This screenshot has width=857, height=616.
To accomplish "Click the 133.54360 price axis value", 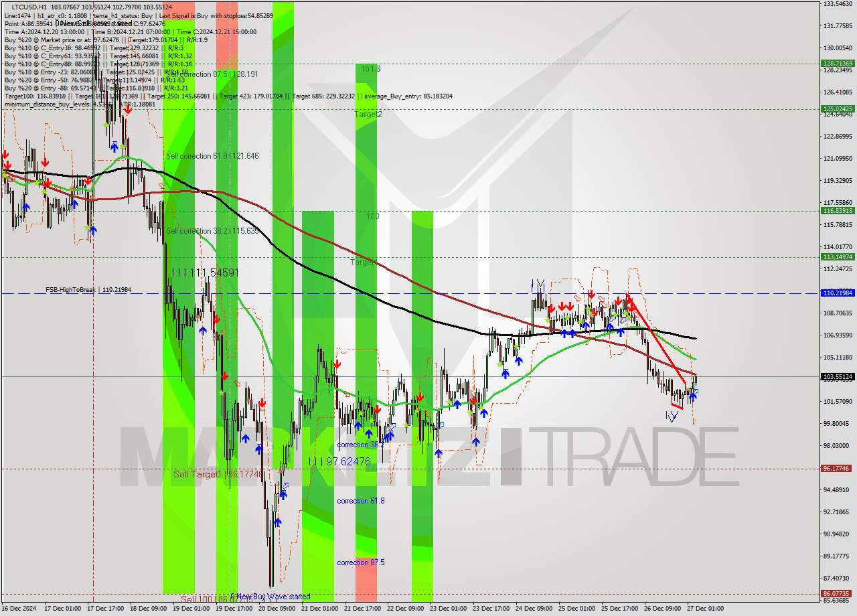I will [x=837, y=4].
